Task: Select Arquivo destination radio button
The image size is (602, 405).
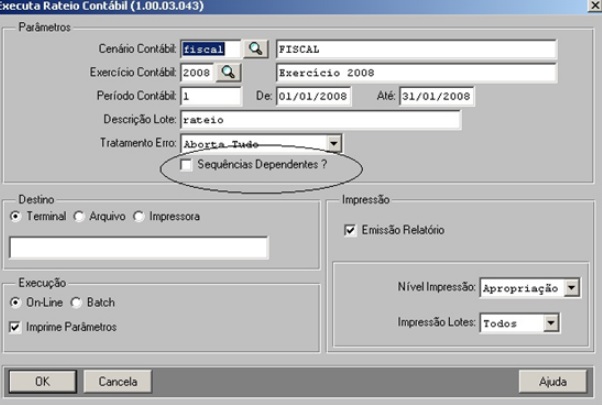Action: tap(79, 217)
